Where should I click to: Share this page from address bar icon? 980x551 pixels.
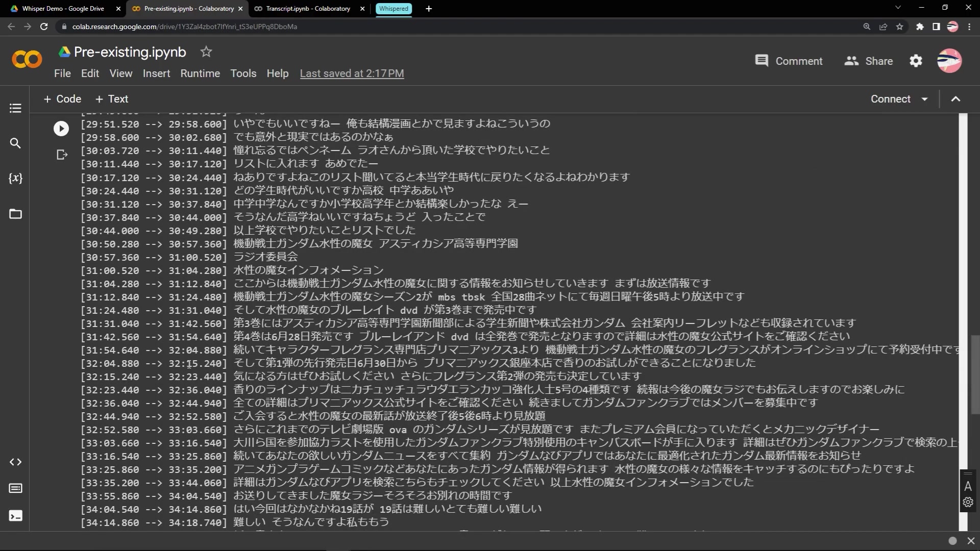(883, 27)
